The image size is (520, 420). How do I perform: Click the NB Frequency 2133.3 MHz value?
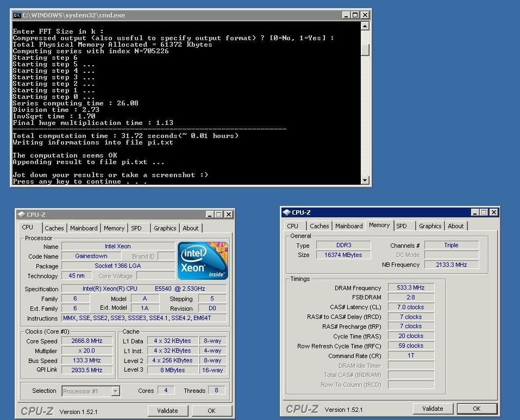[452, 265]
